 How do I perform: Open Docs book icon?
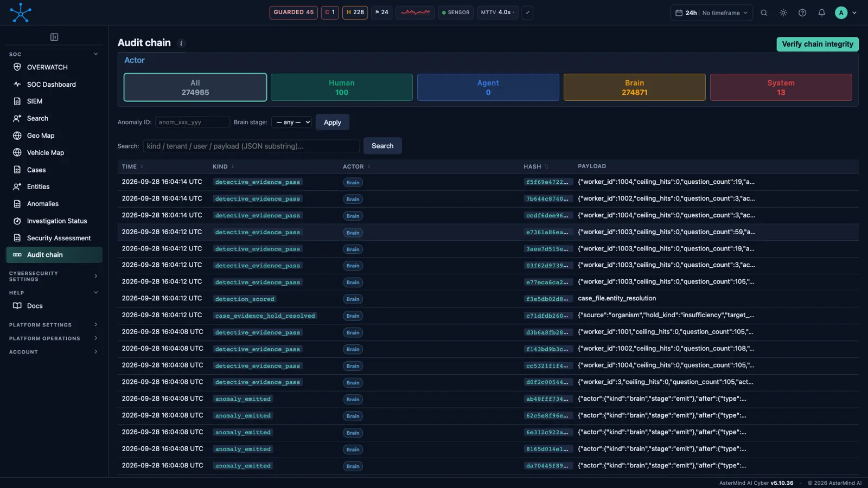(17, 306)
